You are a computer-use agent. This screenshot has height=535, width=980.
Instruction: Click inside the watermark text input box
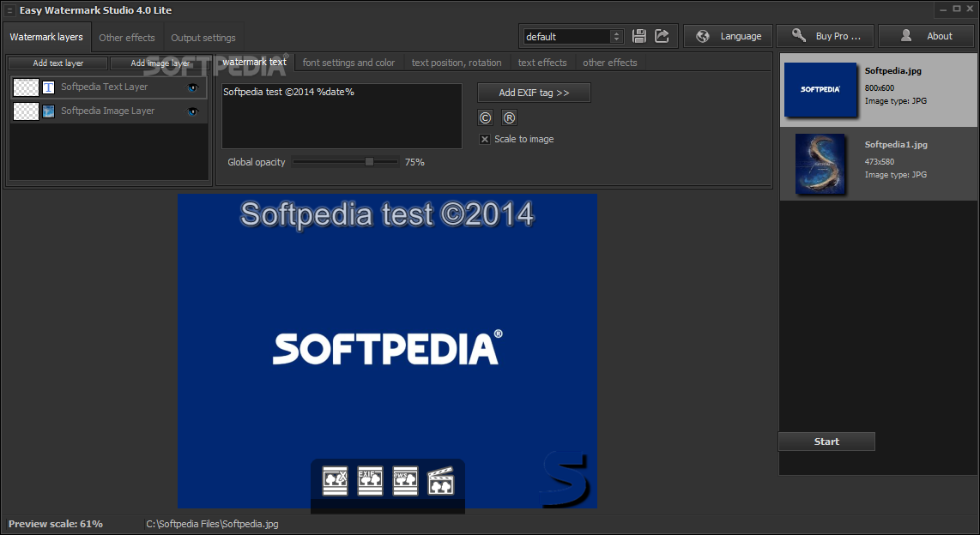342,116
